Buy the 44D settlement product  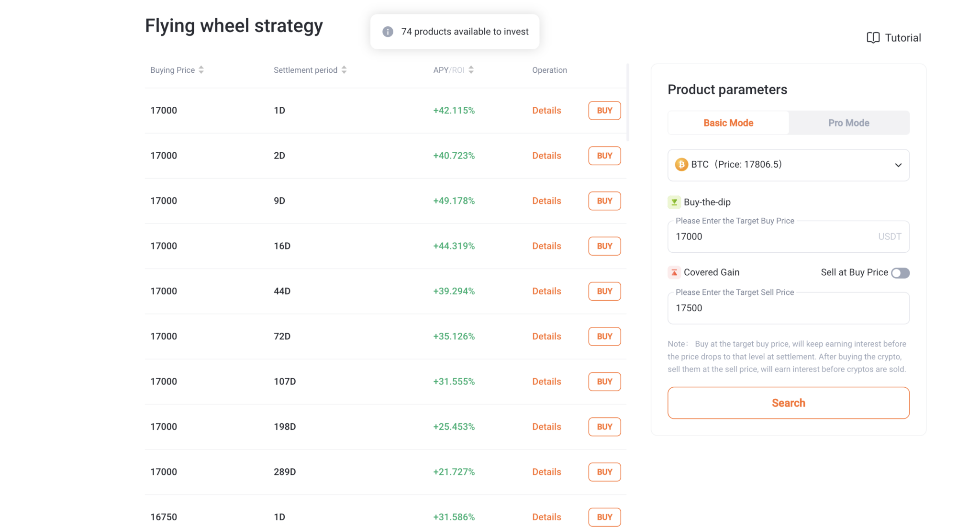coord(604,292)
